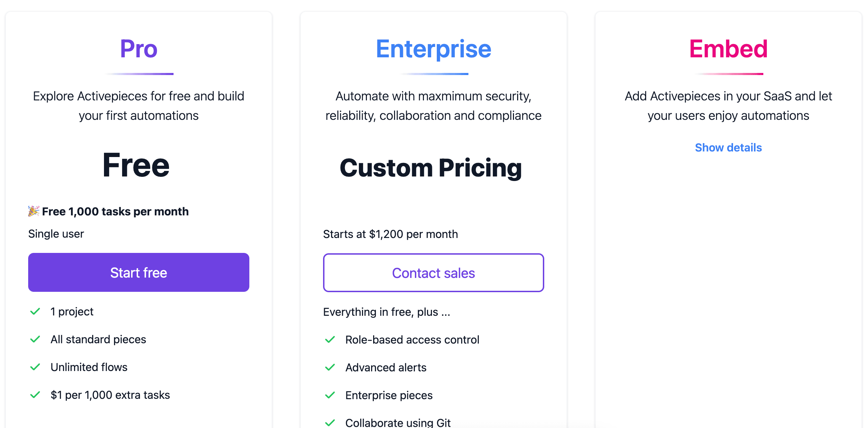Click the Embed plan heading

coord(728,48)
